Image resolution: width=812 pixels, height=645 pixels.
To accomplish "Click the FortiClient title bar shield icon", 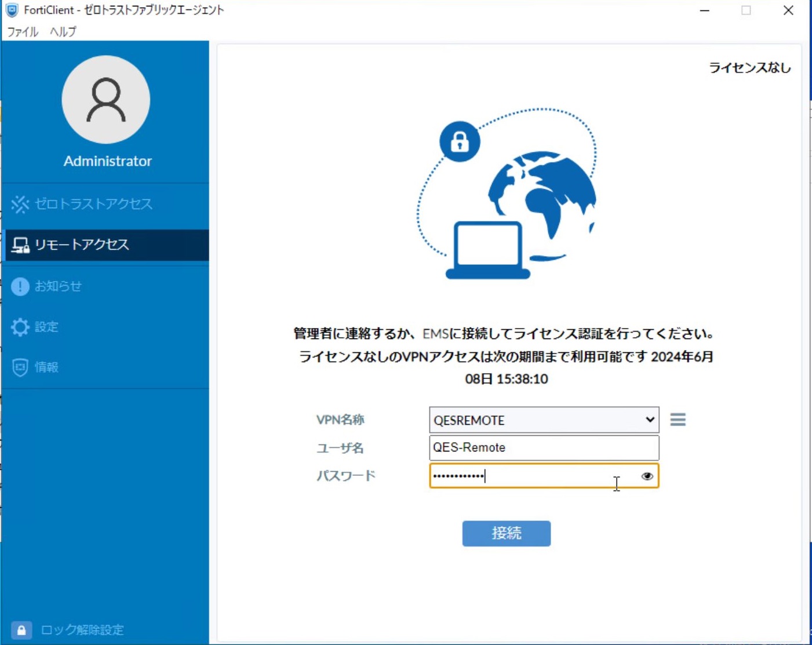I will tap(12, 10).
